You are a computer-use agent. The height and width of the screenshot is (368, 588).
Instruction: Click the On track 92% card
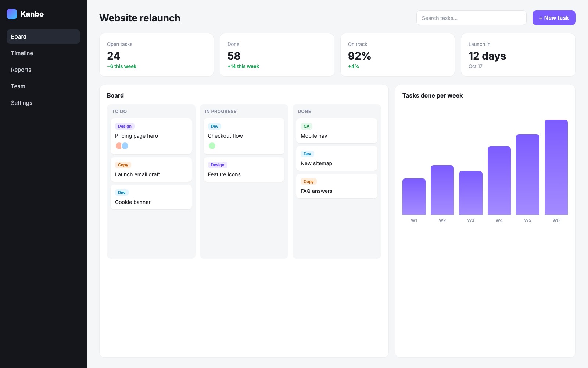click(398, 55)
